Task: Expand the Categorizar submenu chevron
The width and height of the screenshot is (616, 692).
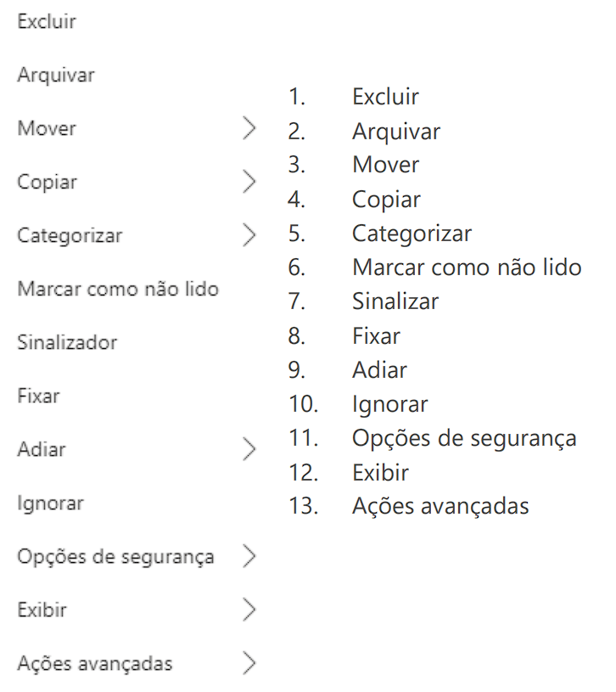Action: pyautogui.click(x=249, y=235)
